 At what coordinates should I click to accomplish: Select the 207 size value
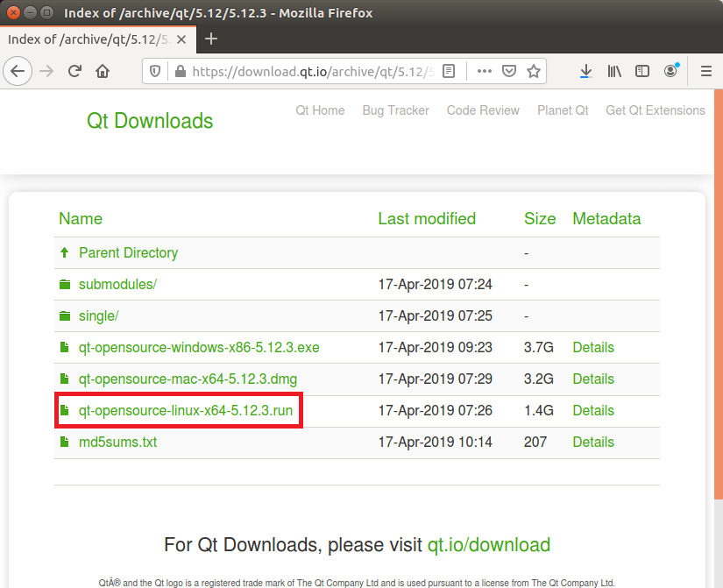tap(535, 442)
